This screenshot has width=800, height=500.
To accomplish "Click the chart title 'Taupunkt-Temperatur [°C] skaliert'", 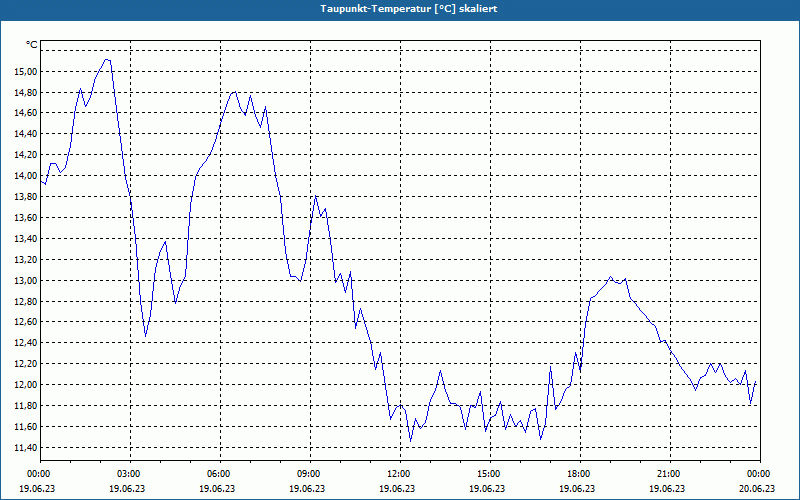I will [x=409, y=9].
